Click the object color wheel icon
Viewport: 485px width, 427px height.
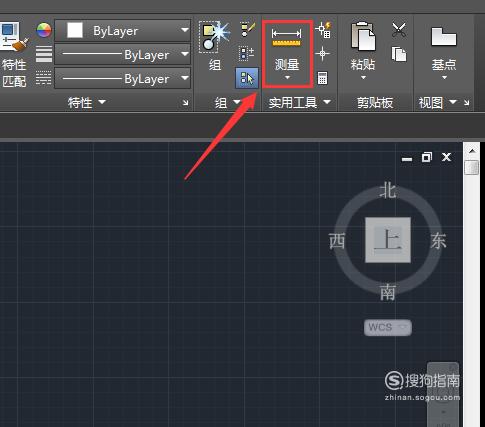click(44, 30)
